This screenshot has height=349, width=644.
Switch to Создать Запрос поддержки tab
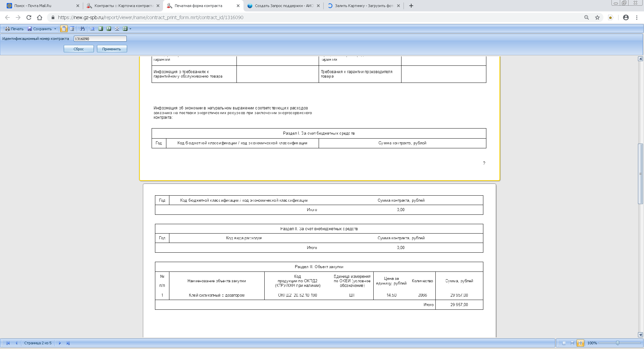pyautogui.click(x=283, y=6)
